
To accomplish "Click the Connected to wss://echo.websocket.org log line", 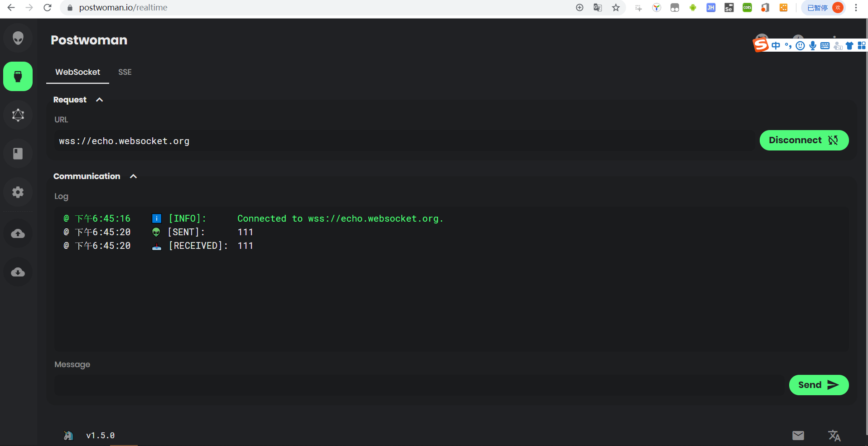I will click(x=340, y=218).
